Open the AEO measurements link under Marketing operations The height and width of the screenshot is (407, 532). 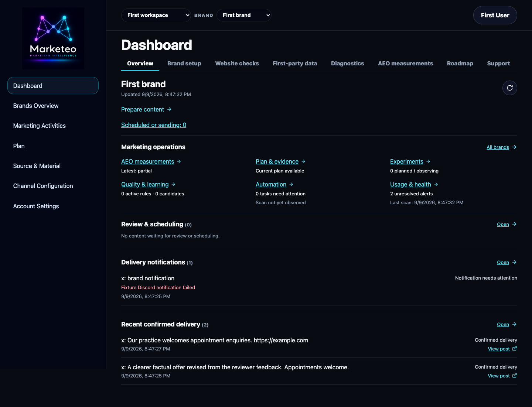(147, 161)
